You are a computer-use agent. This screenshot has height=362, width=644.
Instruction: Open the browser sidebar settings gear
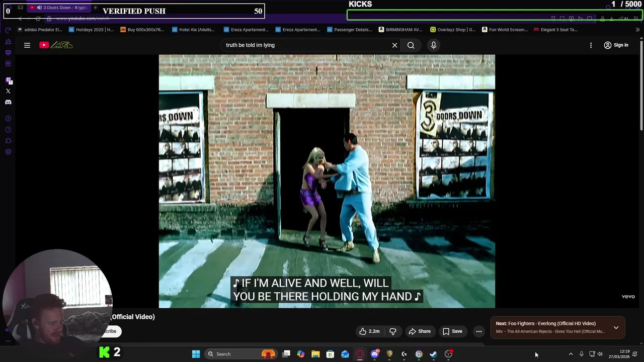[x=8, y=152]
